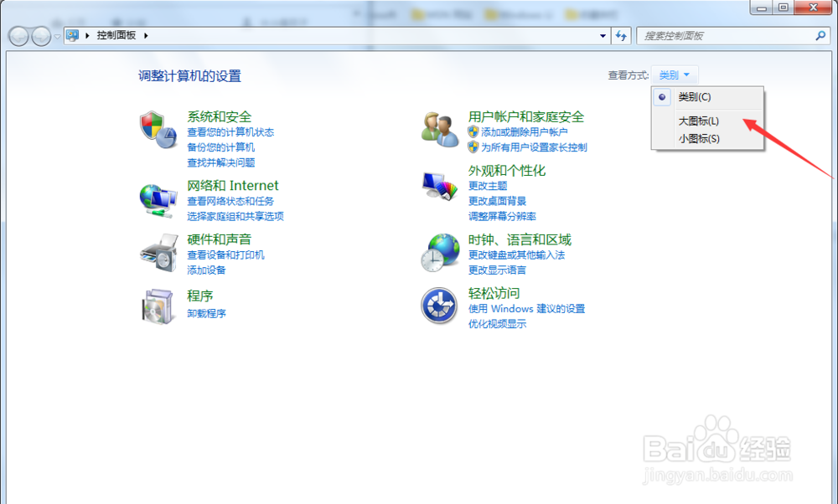
Task: Expand the address bar history dropdown arrow
Action: 603,36
